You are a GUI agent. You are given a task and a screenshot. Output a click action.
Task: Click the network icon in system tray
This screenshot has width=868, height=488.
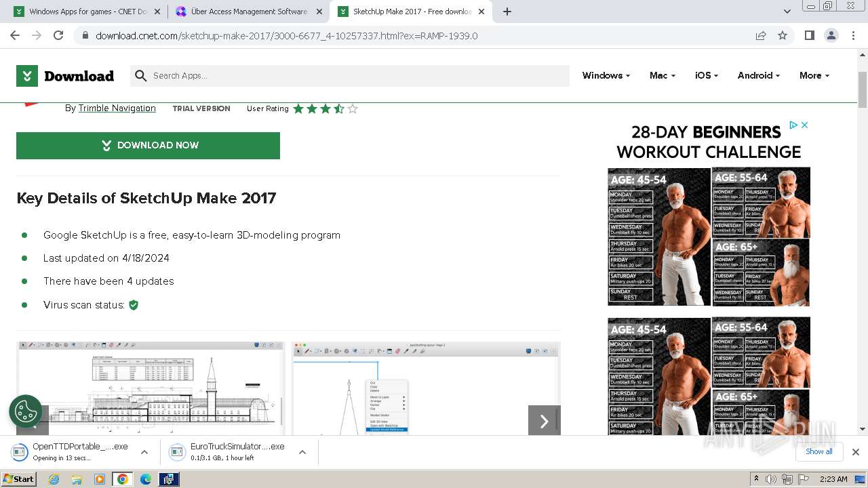click(x=787, y=479)
